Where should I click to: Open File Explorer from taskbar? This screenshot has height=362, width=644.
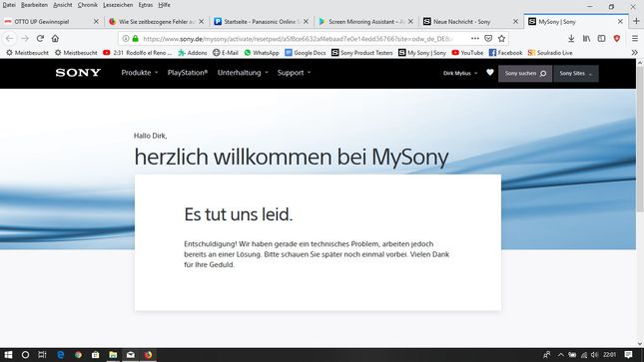pos(113,355)
